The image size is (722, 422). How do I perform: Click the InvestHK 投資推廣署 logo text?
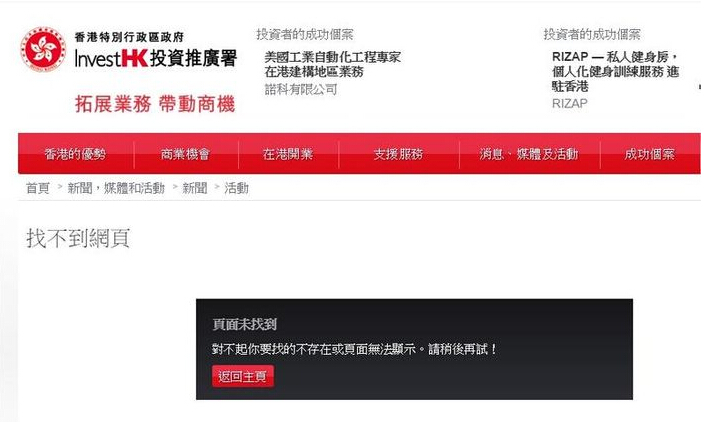pos(156,58)
